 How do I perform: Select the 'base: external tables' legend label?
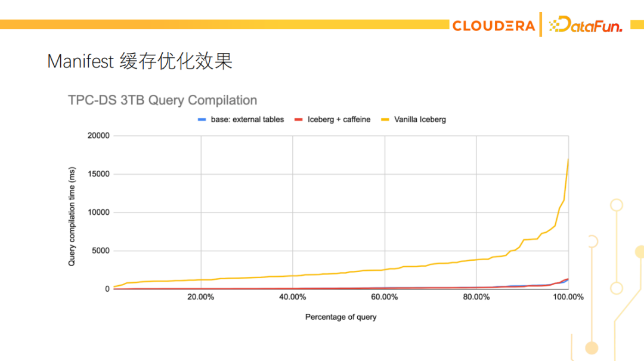point(247,119)
